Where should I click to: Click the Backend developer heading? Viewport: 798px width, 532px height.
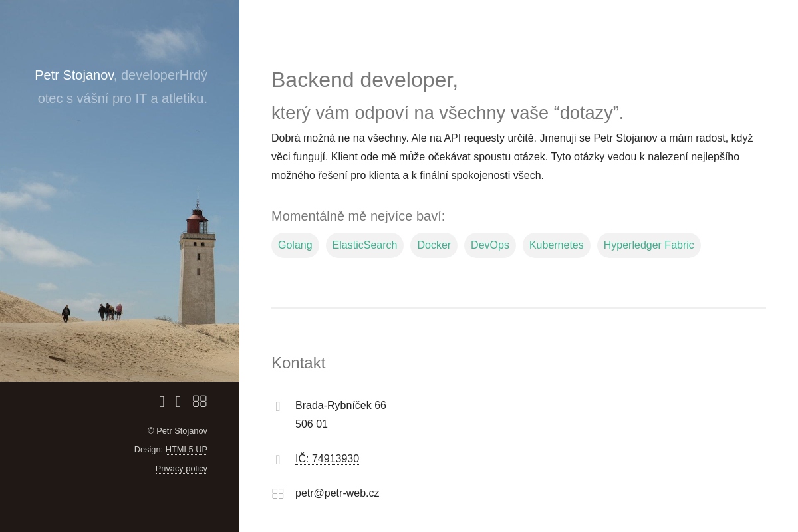coord(364,80)
